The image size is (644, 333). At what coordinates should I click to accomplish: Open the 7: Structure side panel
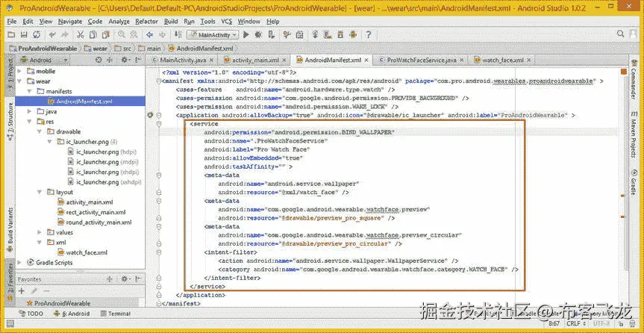tap(10, 121)
